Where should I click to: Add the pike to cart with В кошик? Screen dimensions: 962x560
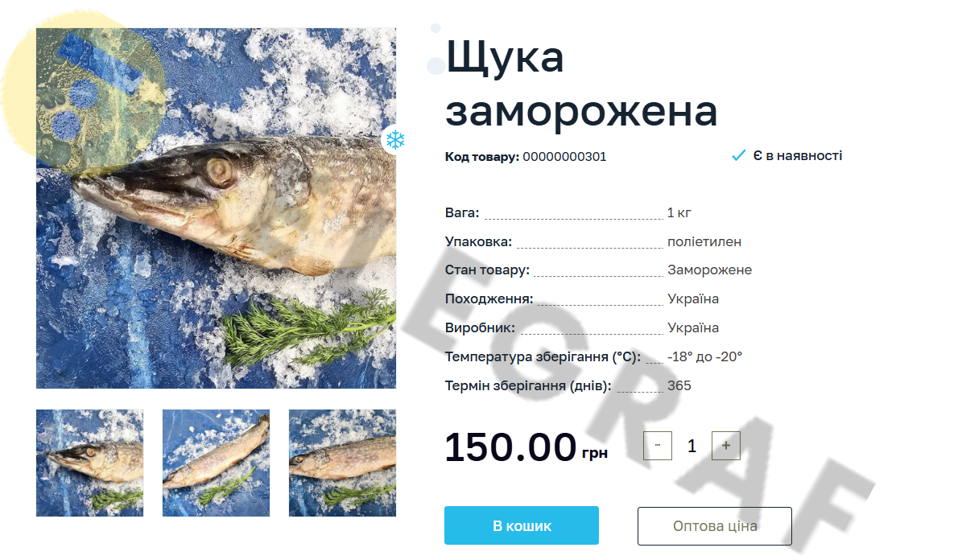click(522, 525)
